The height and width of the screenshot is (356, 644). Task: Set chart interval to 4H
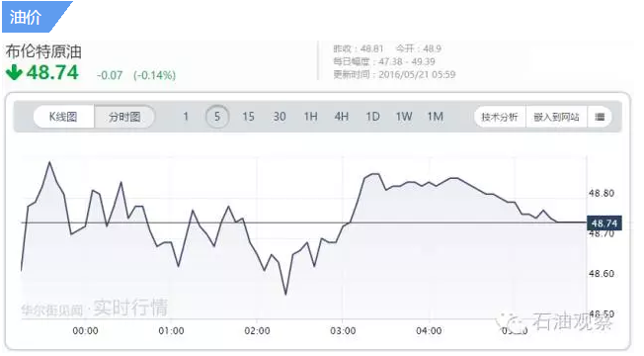[342, 117]
